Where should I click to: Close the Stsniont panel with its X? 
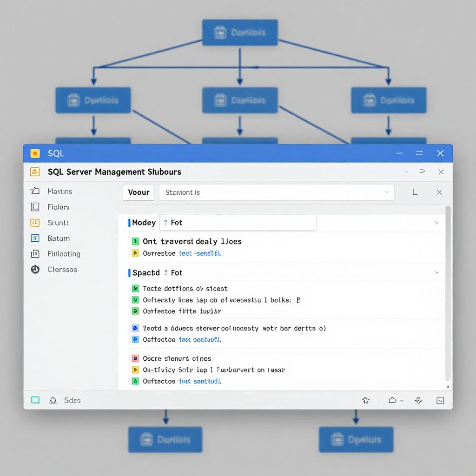(439, 192)
